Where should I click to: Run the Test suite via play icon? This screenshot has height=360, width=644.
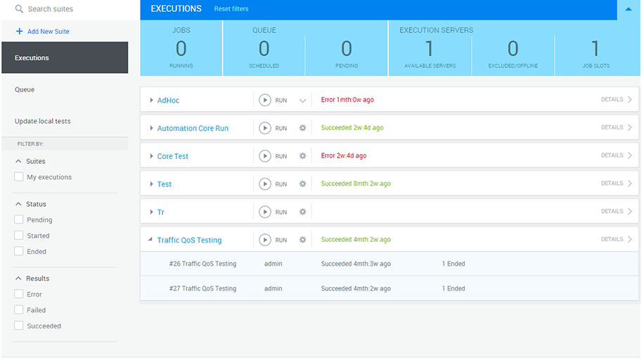265,184
